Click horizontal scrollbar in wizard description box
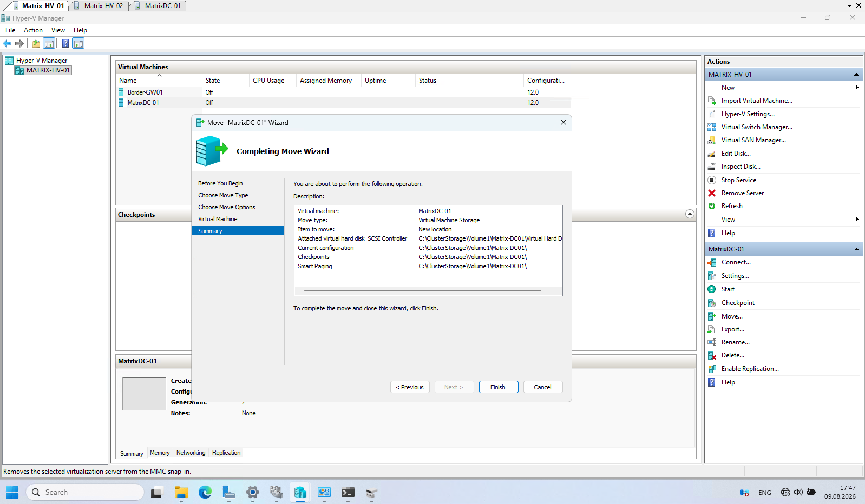Image resolution: width=865 pixels, height=504 pixels. coord(423,291)
